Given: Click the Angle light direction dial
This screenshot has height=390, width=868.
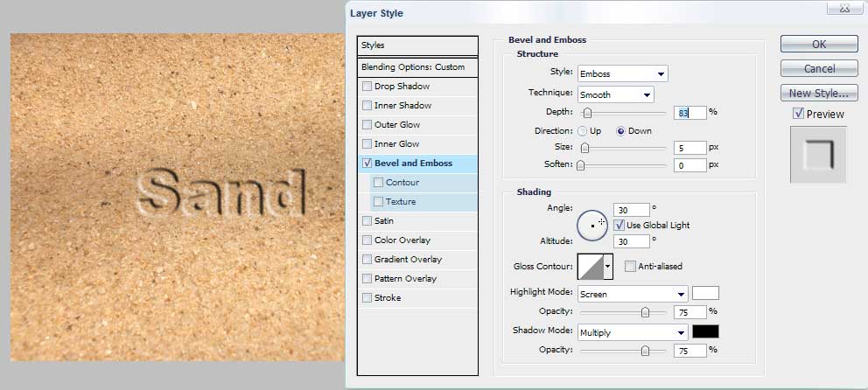Looking at the screenshot, I should [592, 226].
